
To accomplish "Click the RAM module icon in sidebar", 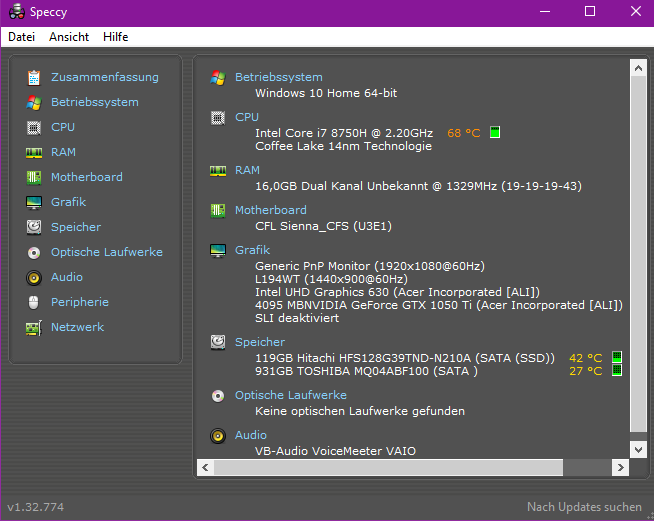I will point(34,153).
